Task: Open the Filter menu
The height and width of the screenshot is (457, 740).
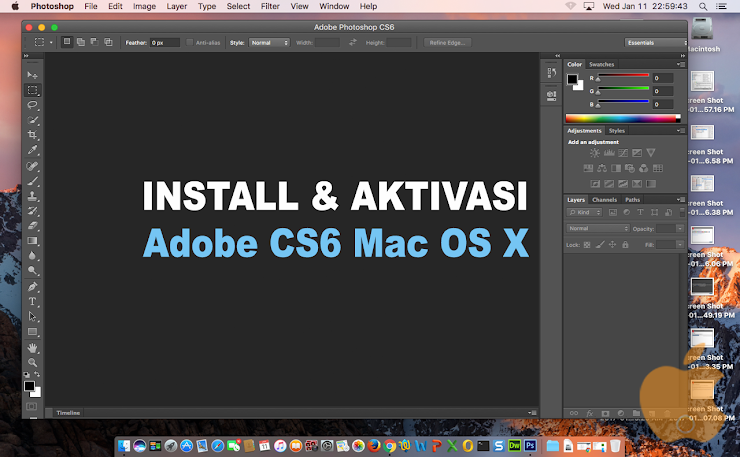Action: 270,6
